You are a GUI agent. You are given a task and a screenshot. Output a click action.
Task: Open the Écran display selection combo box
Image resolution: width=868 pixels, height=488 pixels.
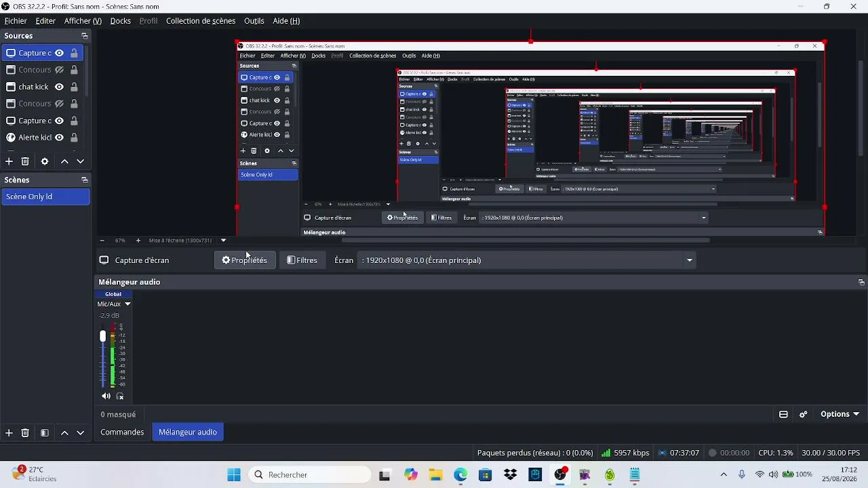click(528, 260)
